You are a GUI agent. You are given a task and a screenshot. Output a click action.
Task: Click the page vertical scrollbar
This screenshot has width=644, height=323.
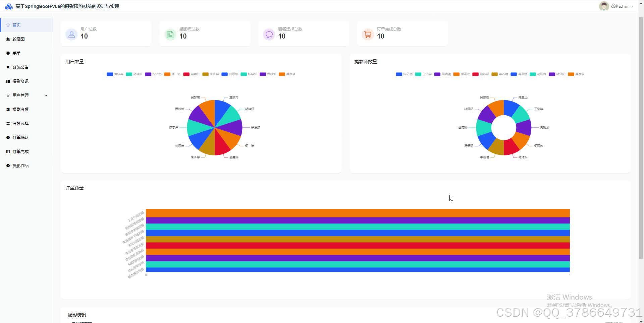(641, 137)
